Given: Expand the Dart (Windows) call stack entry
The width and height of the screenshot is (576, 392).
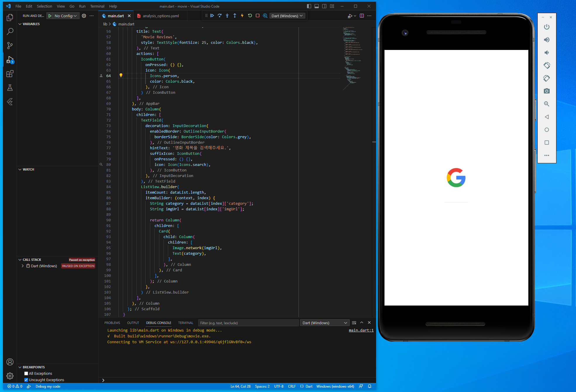Looking at the screenshot, I should 23,266.
